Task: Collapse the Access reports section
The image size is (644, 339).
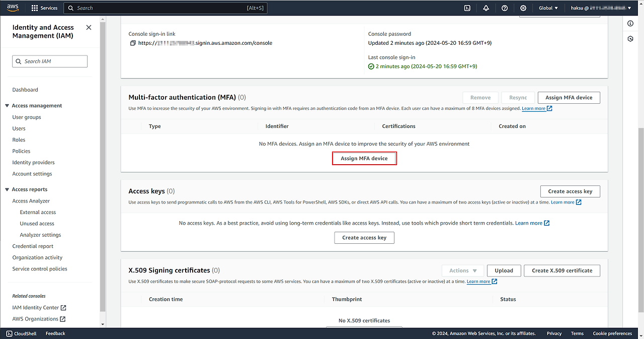Action: [7, 189]
